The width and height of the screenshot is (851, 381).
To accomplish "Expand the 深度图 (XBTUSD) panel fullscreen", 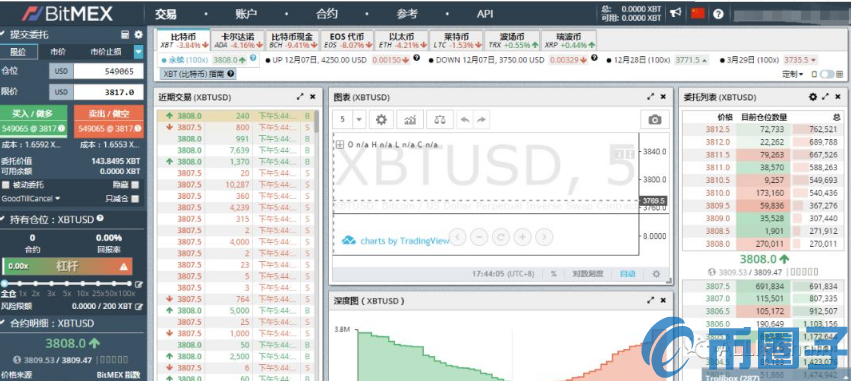I will tap(651, 300).
